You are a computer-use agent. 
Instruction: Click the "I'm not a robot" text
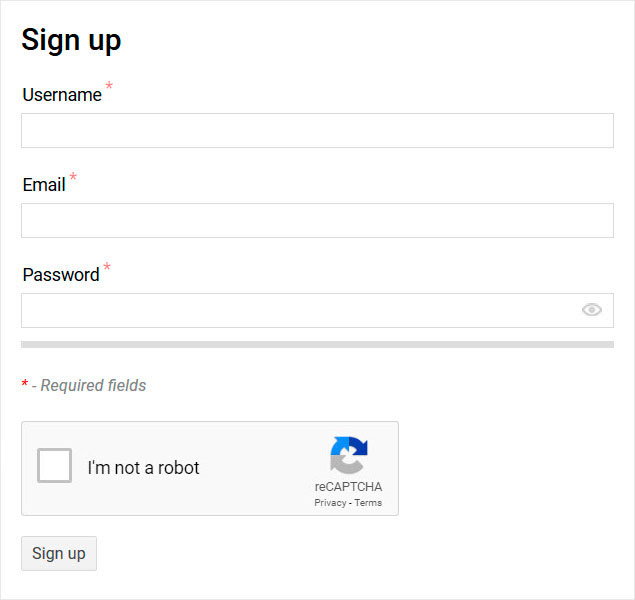point(143,468)
